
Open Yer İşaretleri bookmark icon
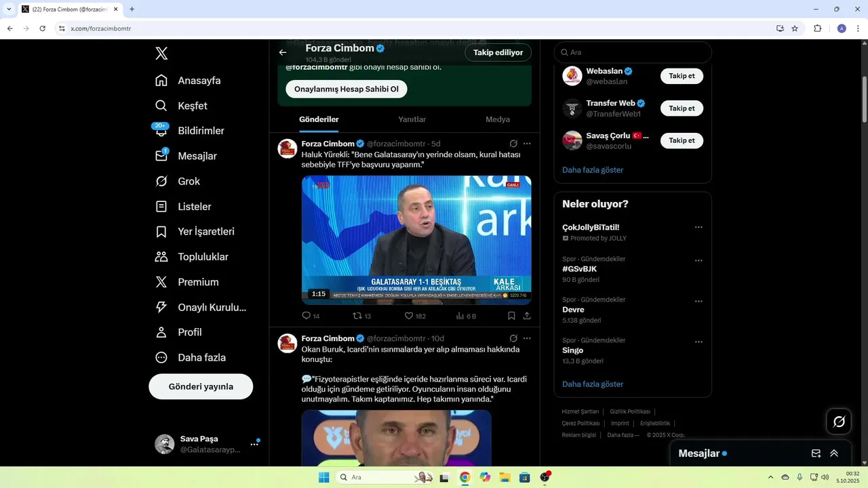click(161, 232)
